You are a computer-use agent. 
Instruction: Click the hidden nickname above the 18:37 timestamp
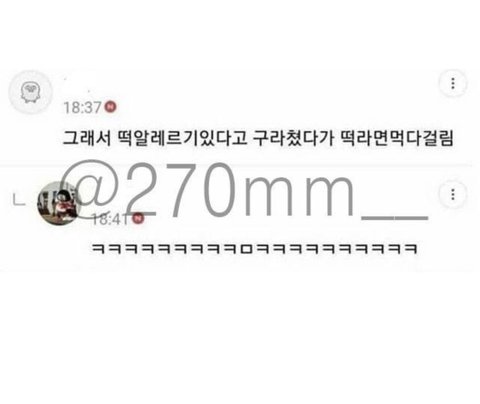(77, 85)
